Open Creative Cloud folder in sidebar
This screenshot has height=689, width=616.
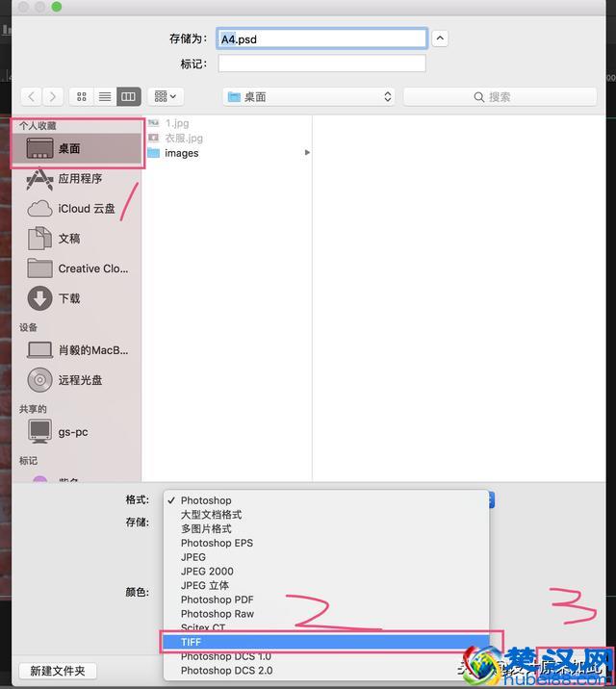coord(77,268)
